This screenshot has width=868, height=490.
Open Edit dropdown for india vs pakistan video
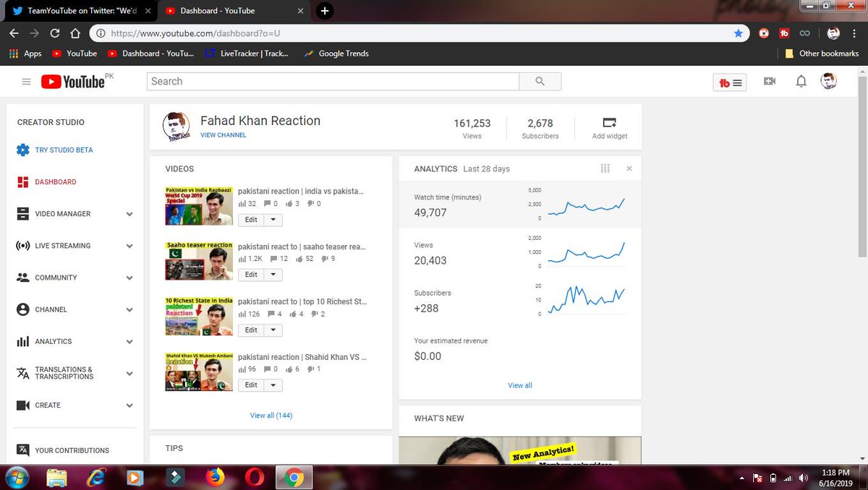(x=273, y=220)
